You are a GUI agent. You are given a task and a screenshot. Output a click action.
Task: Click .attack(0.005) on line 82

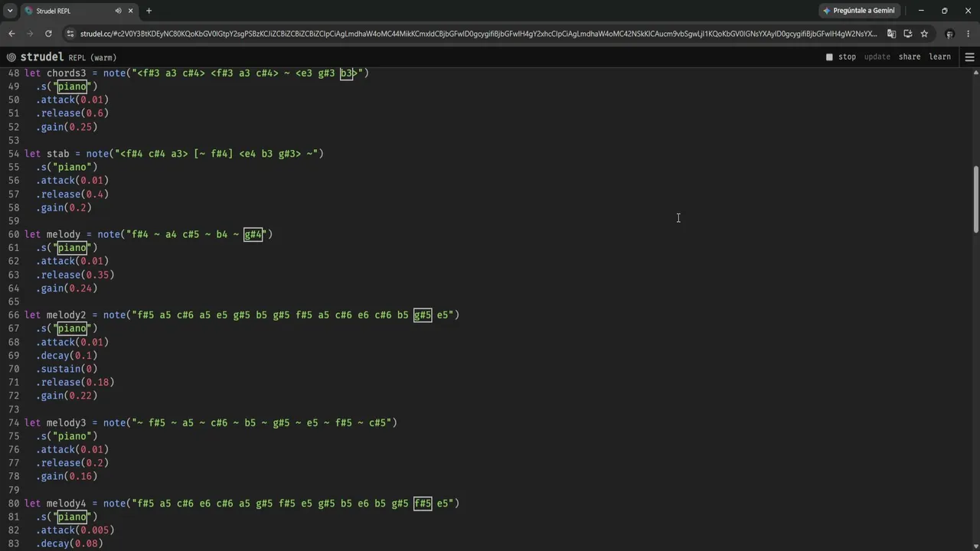(75, 530)
